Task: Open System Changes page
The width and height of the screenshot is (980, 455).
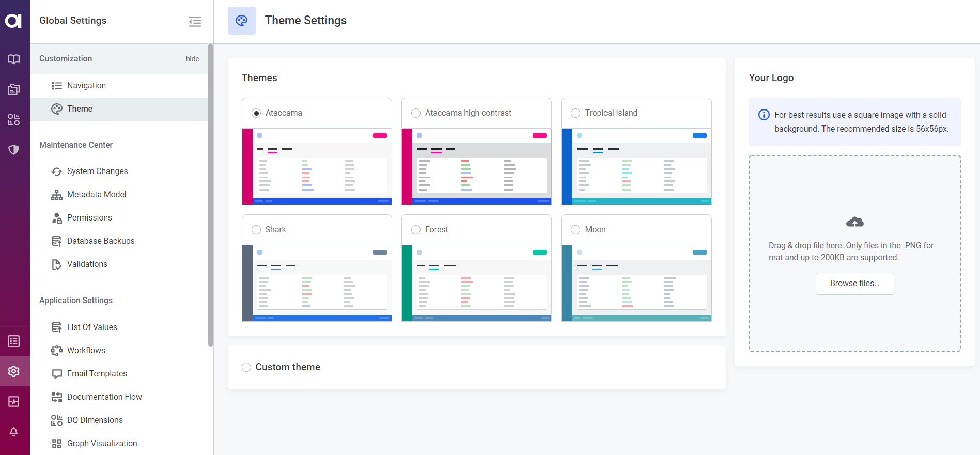Action: [x=97, y=171]
